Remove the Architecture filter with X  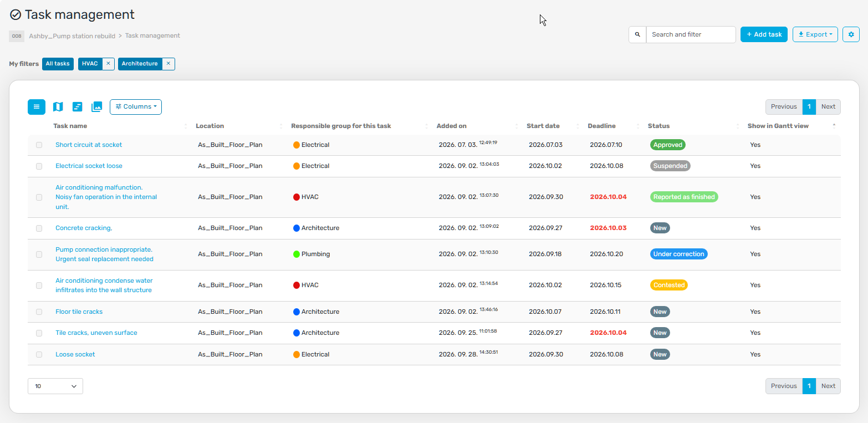coord(168,64)
